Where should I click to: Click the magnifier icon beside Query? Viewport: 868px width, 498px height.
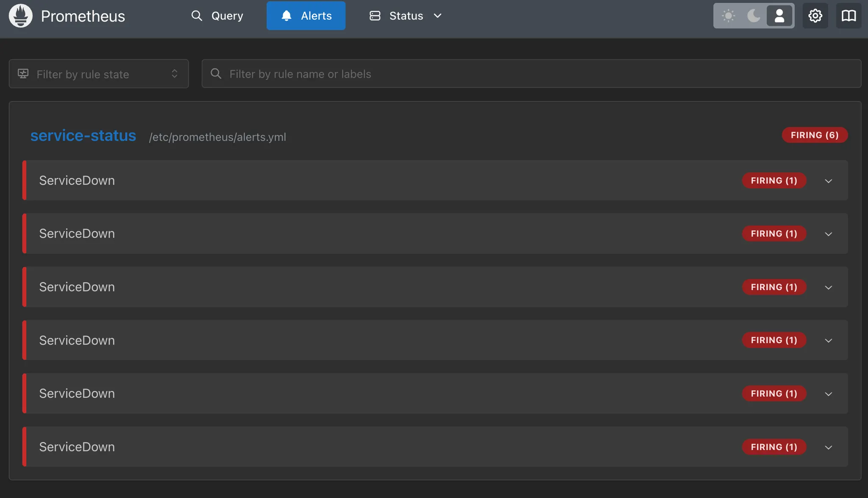(197, 16)
